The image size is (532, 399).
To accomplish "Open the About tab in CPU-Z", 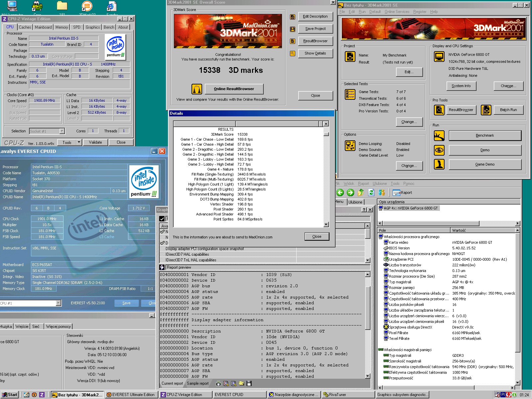I will [x=123, y=27].
